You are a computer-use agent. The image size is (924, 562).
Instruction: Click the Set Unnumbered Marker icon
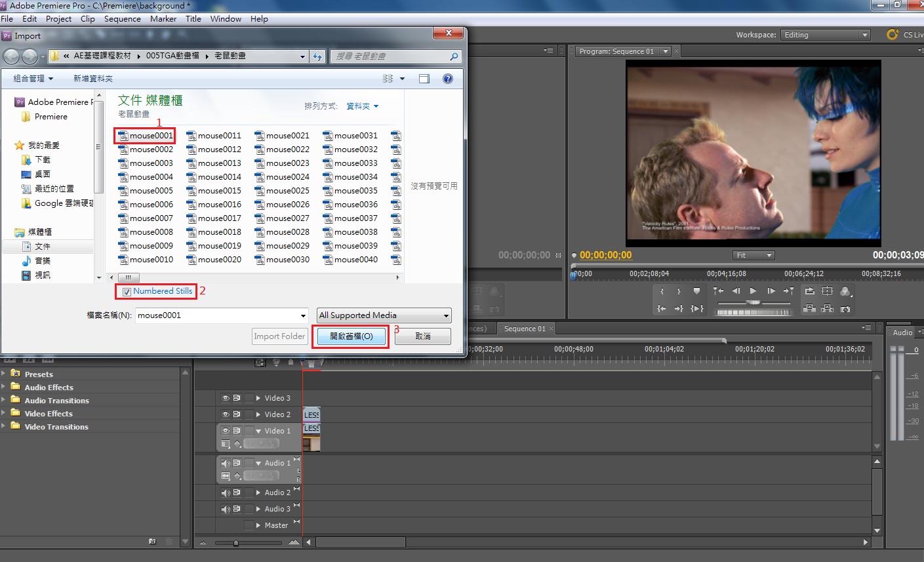click(696, 291)
